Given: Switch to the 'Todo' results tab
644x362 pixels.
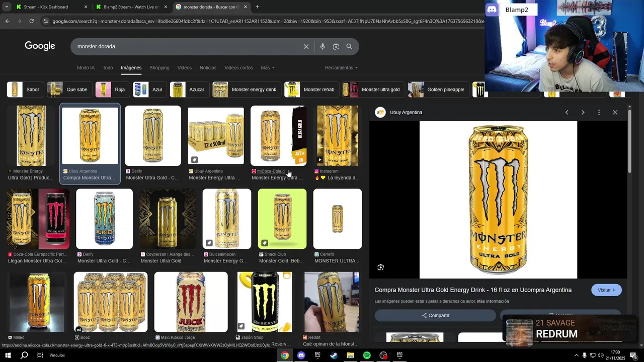Looking at the screenshot, I should pyautogui.click(x=108, y=68).
